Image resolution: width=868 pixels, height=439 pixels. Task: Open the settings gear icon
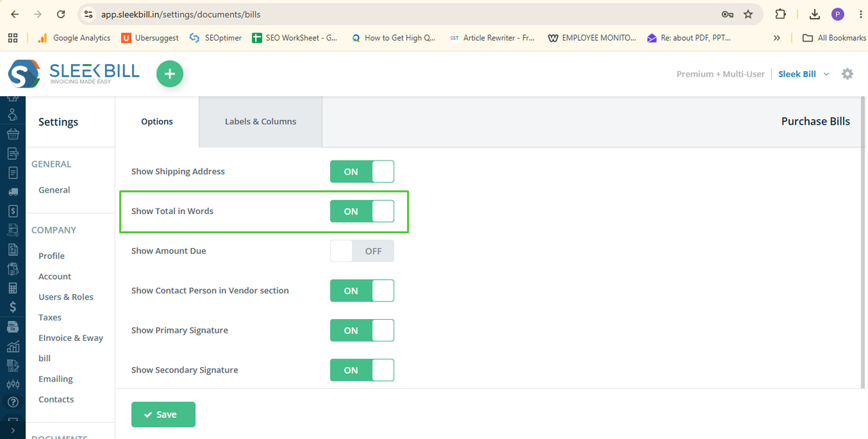(x=847, y=74)
